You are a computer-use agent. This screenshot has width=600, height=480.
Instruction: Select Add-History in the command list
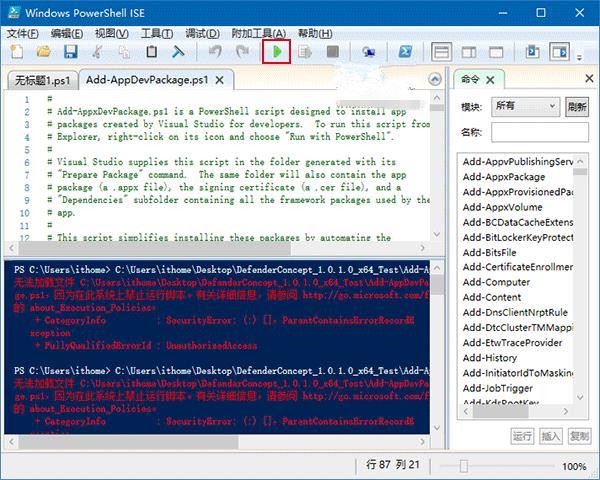coord(490,358)
